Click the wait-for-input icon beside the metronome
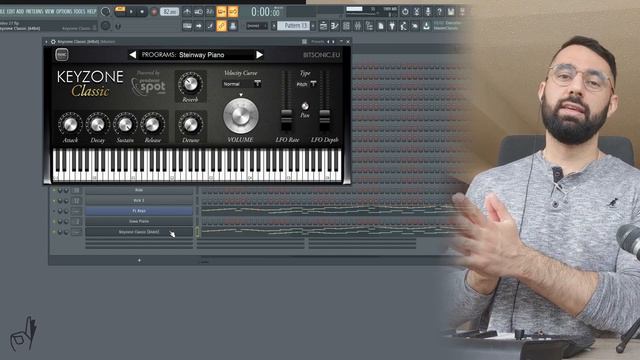Screen dimensions: 640x360 (198, 12)
